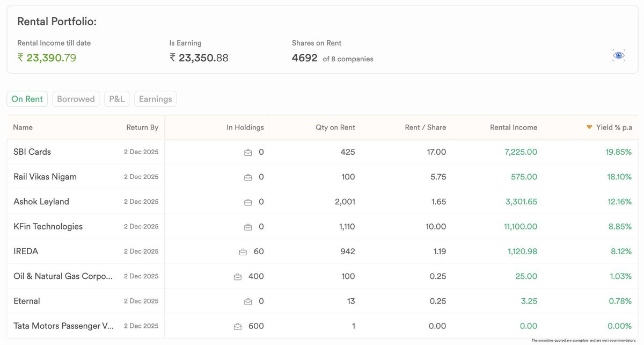Click Tata Motors yield 0.00%
The image size is (644, 345).
pyautogui.click(x=619, y=326)
